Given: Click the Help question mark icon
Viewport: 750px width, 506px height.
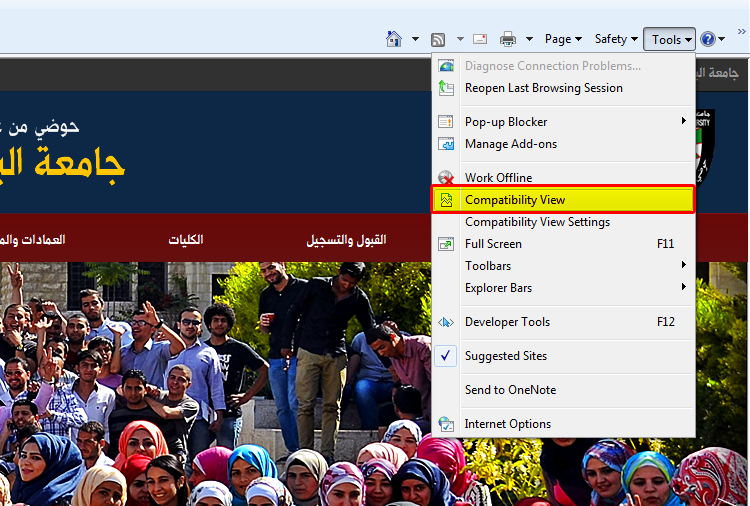Looking at the screenshot, I should [x=707, y=39].
